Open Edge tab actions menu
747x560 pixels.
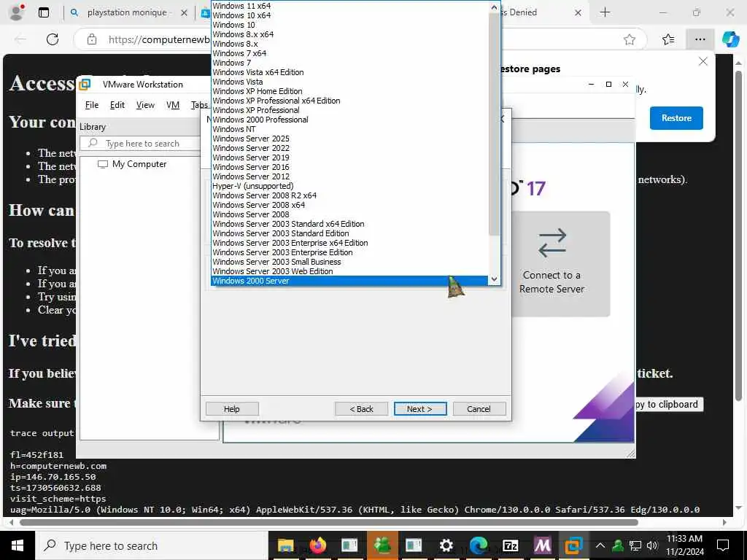pos(43,13)
